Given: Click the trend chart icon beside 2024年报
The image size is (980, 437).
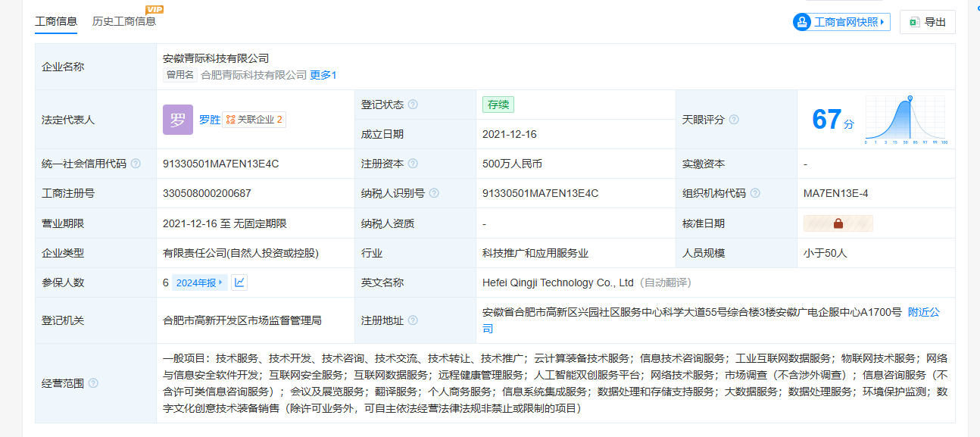Looking at the screenshot, I should [x=239, y=282].
